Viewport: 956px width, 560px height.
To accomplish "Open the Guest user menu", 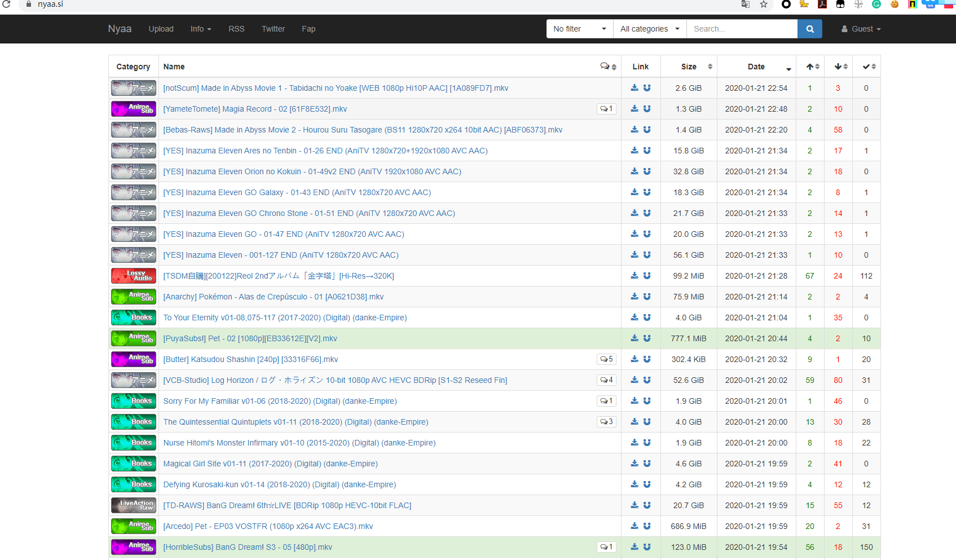I will point(861,29).
